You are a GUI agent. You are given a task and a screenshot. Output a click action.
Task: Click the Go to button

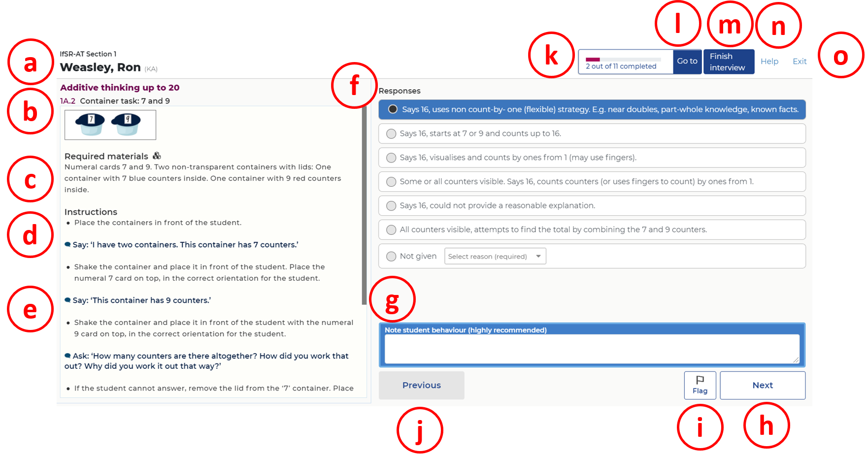click(687, 62)
